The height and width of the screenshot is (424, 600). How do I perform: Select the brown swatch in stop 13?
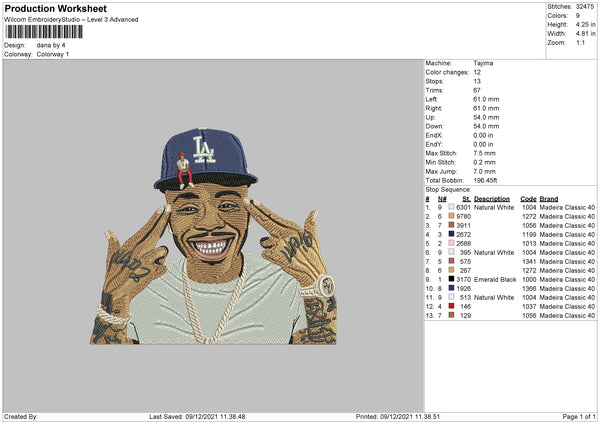coord(451,315)
